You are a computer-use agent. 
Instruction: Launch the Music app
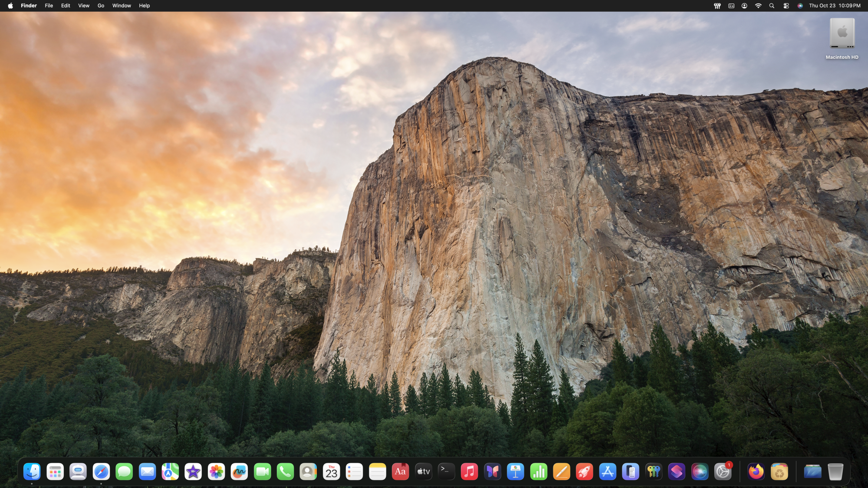point(470,472)
